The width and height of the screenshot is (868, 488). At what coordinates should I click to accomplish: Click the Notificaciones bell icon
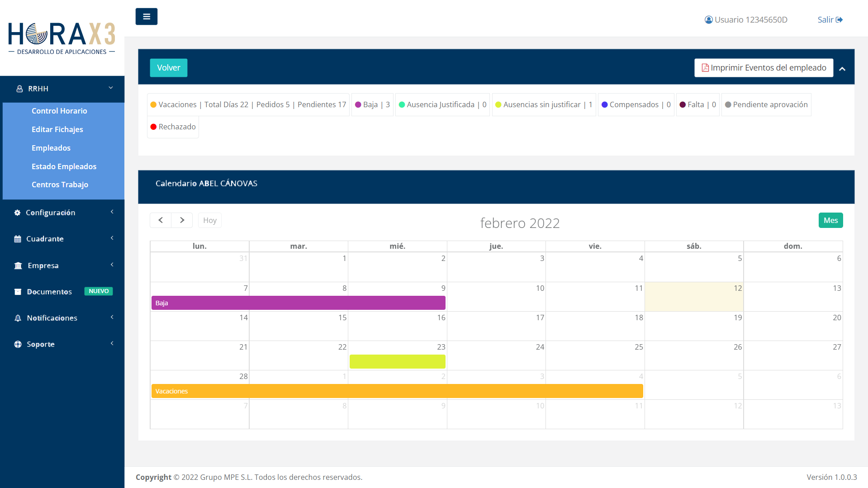[x=18, y=318]
